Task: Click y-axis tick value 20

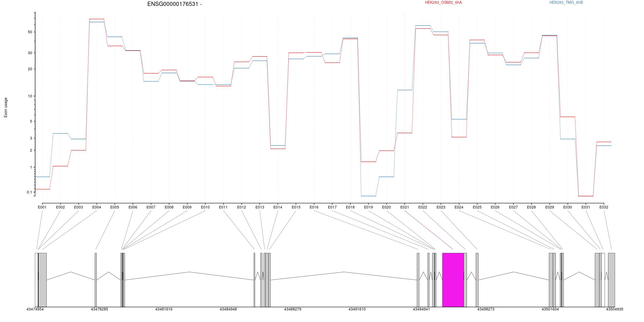Action: tap(30, 69)
